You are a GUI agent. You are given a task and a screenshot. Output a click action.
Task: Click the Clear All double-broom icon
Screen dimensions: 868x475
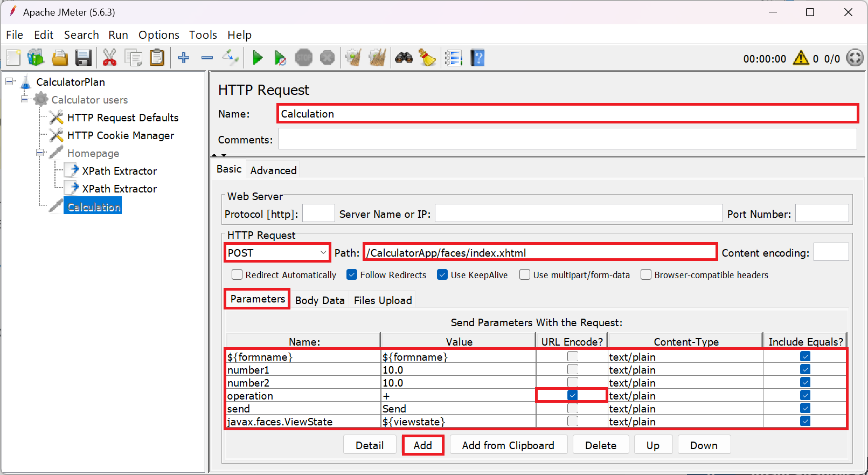point(377,58)
